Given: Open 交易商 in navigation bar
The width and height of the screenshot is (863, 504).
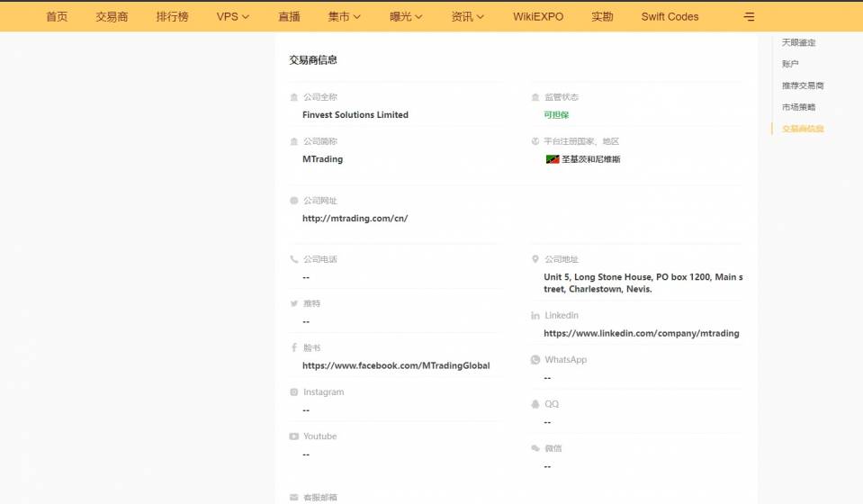Looking at the screenshot, I should (x=112, y=16).
